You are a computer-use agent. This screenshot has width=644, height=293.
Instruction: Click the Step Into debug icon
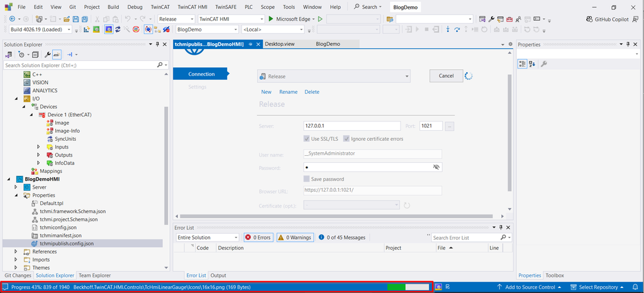click(x=448, y=30)
